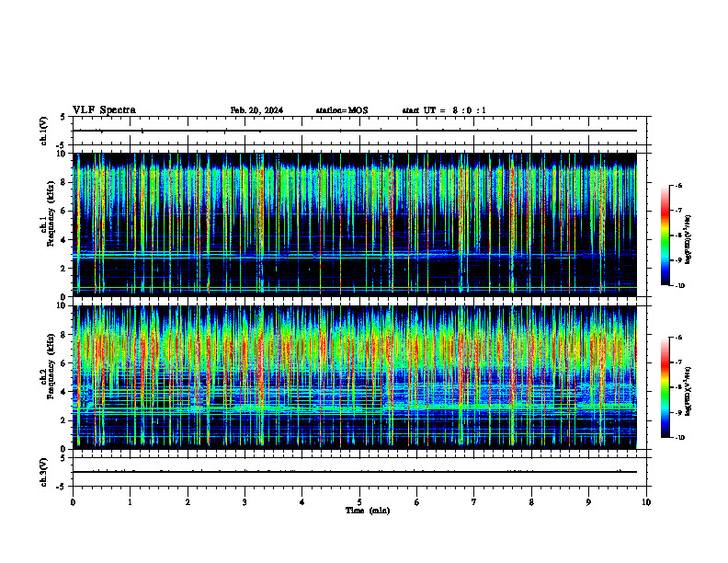Screen dimensions: 728x563
Task: Click the ch.1 color scale log(PSD) unit label
Action: pyautogui.click(x=689, y=240)
